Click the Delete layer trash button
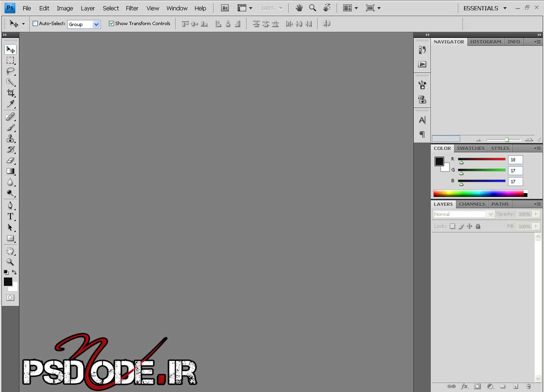The width and height of the screenshot is (544, 392). (528, 386)
